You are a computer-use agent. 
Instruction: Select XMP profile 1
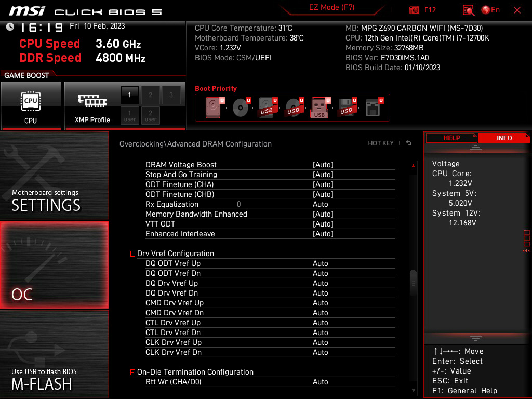coord(129,95)
